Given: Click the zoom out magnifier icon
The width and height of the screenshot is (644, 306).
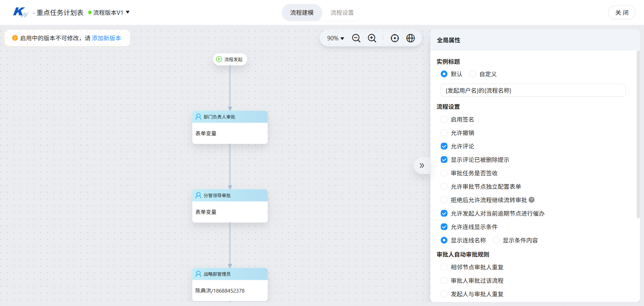Looking at the screenshot, I should 356,38.
